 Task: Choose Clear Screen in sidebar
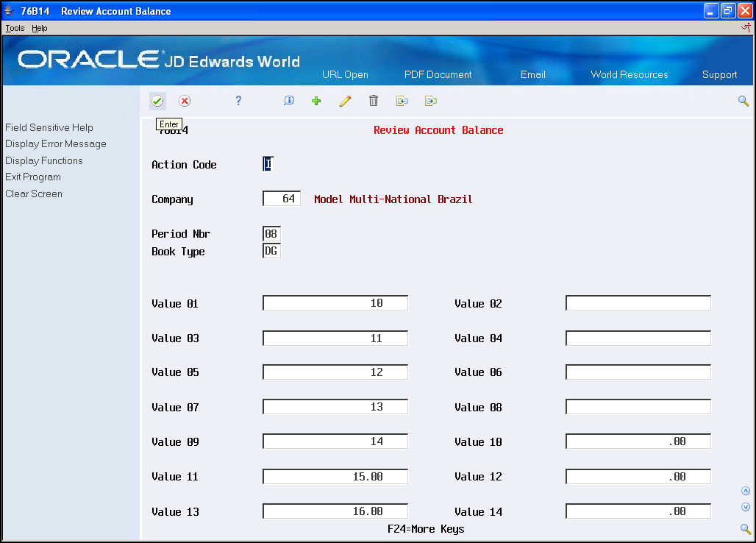[x=34, y=194]
